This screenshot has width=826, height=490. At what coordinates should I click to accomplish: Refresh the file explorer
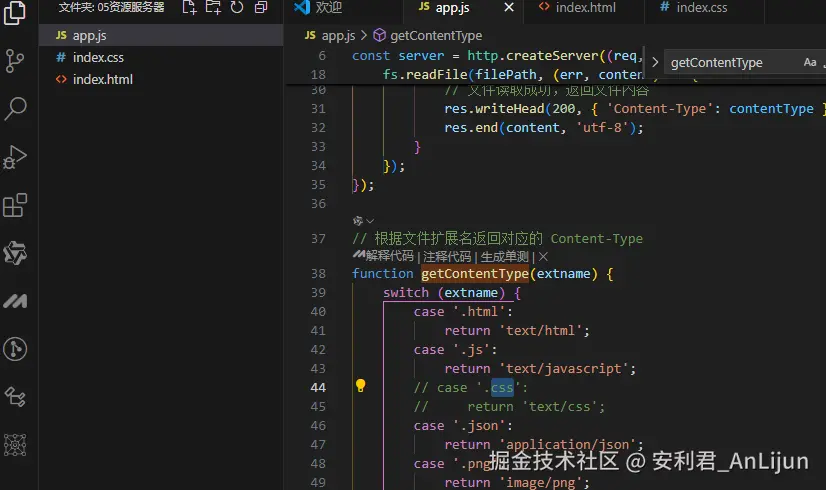coord(237,7)
